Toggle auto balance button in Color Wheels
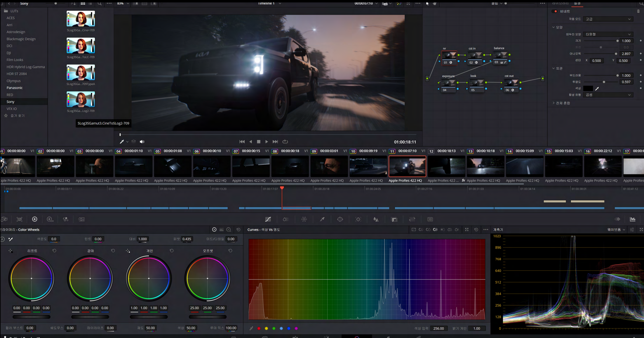 pos(2,239)
